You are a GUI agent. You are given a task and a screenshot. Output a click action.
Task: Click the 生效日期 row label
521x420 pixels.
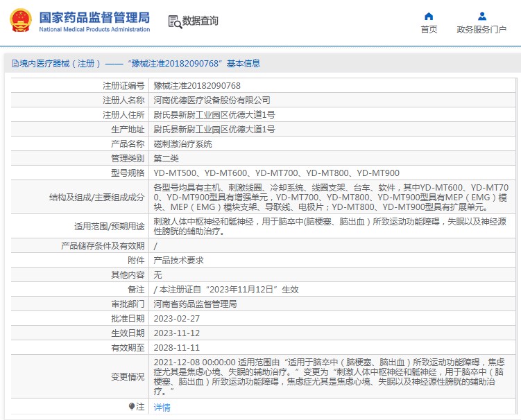[x=128, y=333]
